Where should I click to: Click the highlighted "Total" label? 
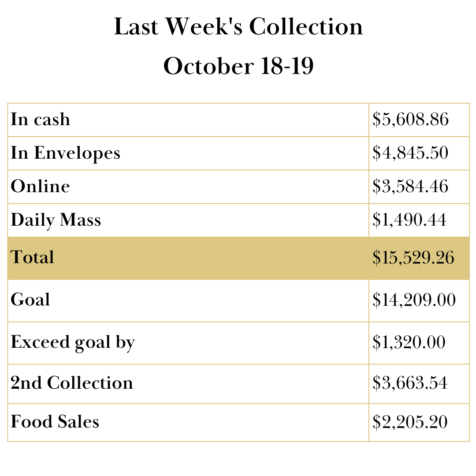33,257
